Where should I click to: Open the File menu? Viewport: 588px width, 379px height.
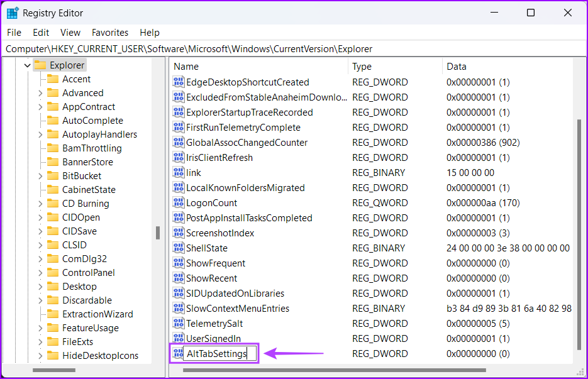coord(14,33)
